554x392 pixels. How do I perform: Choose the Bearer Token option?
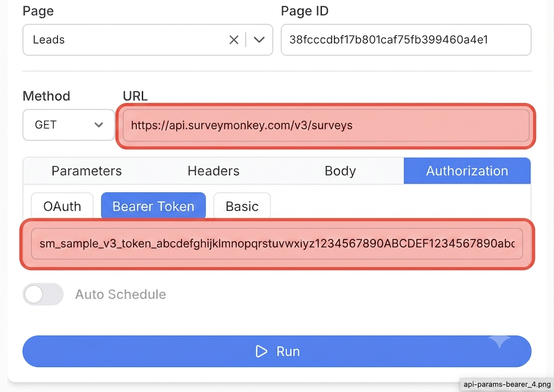click(x=153, y=206)
